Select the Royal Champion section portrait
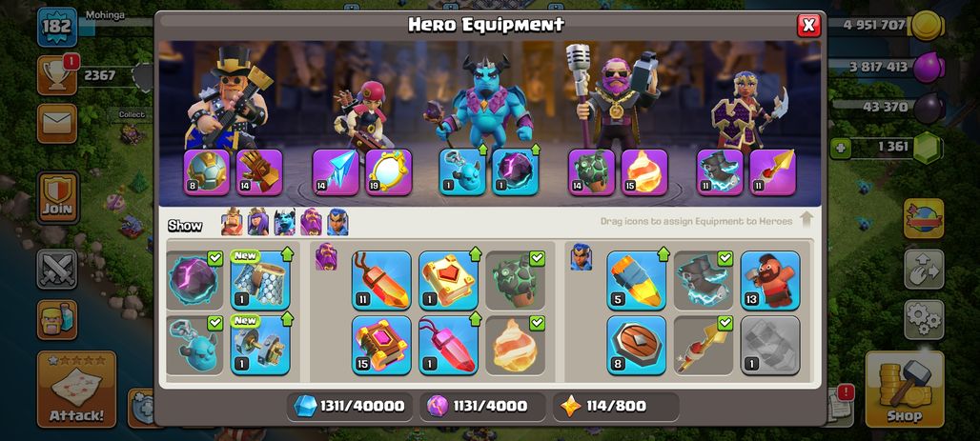The width and height of the screenshot is (980, 441). pyautogui.click(x=581, y=256)
